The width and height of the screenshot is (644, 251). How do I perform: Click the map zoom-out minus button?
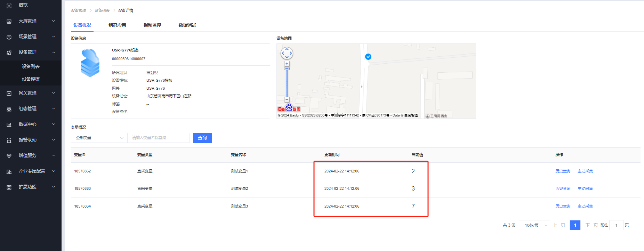(x=287, y=99)
